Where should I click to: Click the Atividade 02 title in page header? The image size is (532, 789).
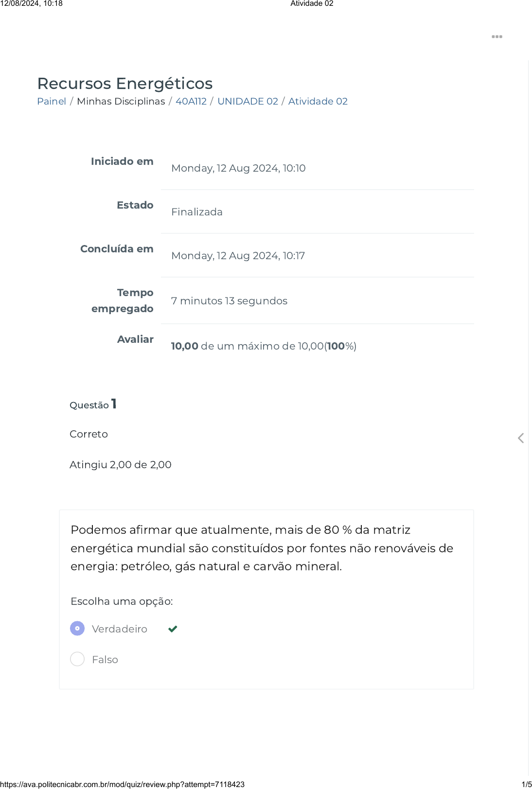[x=312, y=4]
